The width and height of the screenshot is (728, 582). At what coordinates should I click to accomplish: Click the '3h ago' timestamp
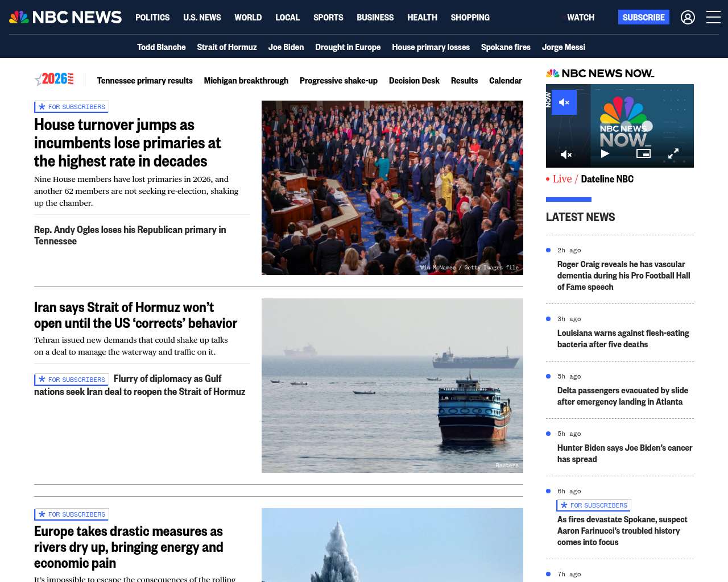pos(569,319)
